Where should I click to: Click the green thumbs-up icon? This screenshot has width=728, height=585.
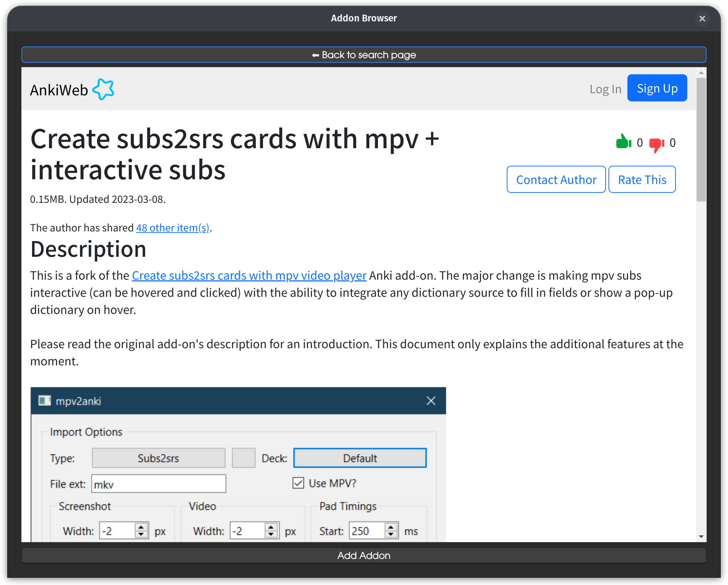click(623, 142)
